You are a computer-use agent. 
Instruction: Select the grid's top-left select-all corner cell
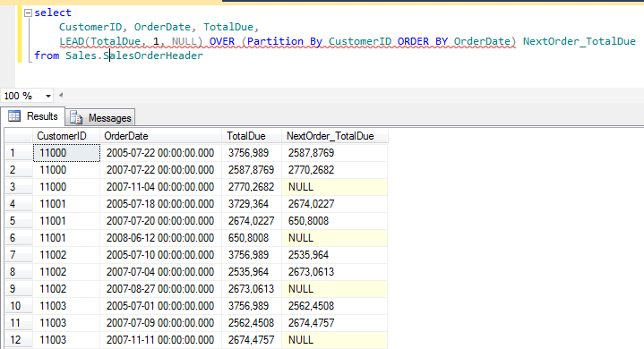point(19,136)
